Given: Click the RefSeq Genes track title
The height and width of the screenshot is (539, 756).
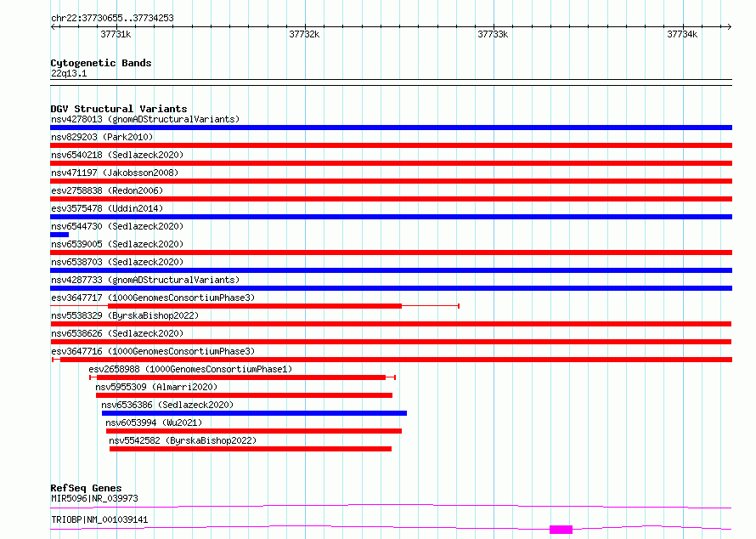Looking at the screenshot, I should point(86,488).
